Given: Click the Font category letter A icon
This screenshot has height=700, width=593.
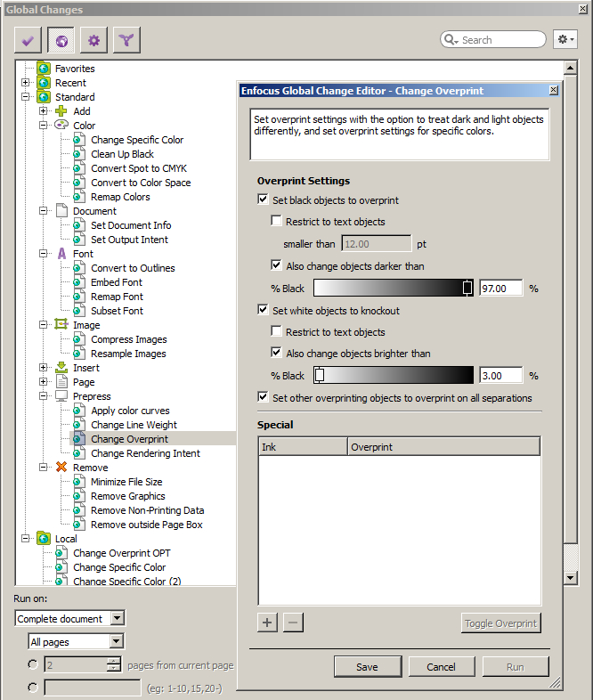Looking at the screenshot, I should [x=61, y=254].
